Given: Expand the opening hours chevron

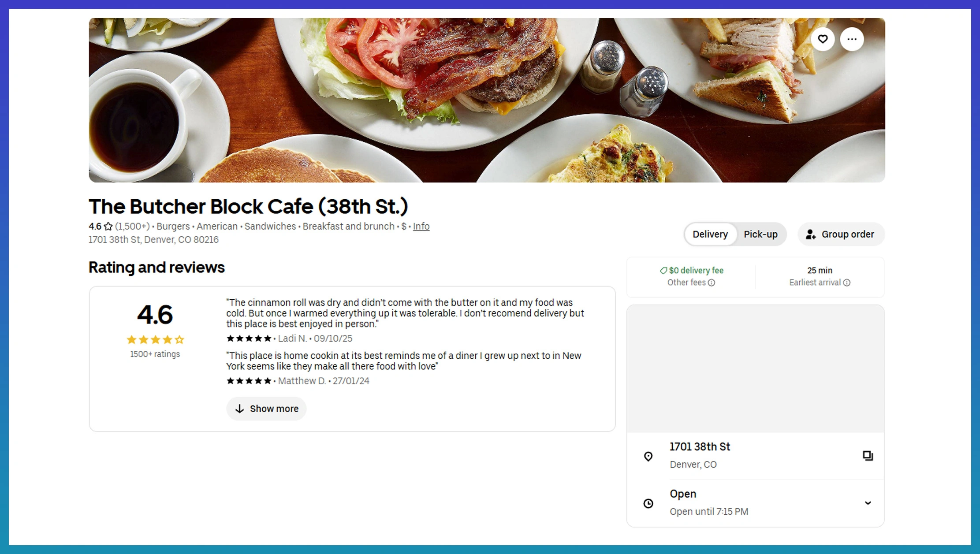Looking at the screenshot, I should point(868,503).
